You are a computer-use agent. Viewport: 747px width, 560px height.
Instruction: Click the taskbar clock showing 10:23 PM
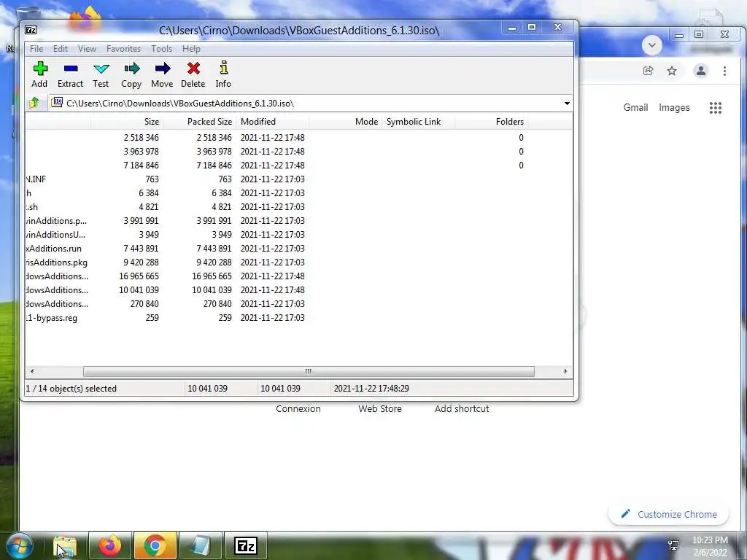tap(710, 545)
